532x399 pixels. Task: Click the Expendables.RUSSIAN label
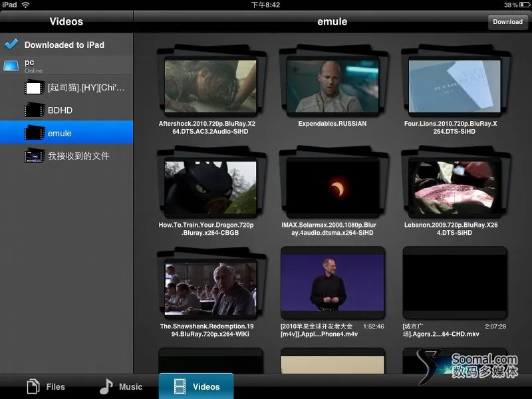332,124
